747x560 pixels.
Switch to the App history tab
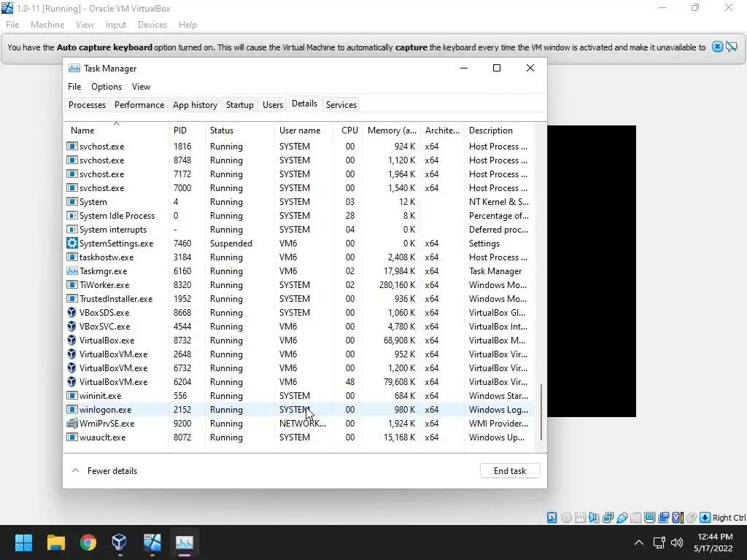[195, 105]
